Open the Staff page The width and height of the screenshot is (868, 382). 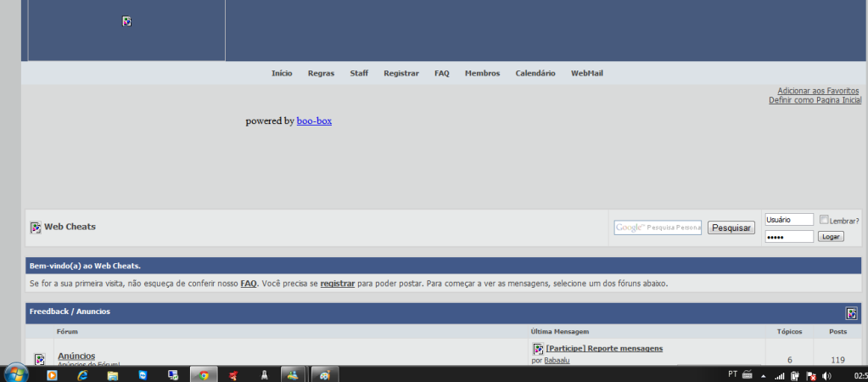(359, 73)
